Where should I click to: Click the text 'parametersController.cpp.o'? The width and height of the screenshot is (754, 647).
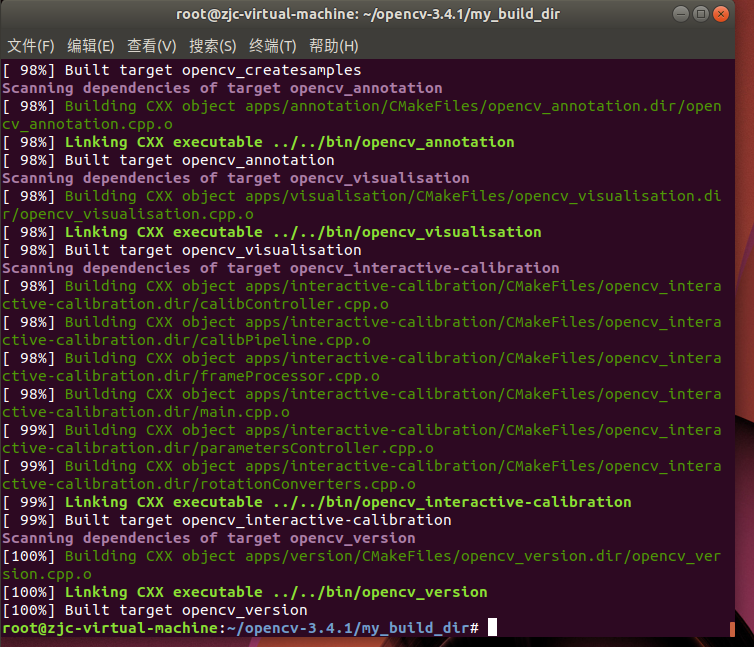[x=317, y=448]
